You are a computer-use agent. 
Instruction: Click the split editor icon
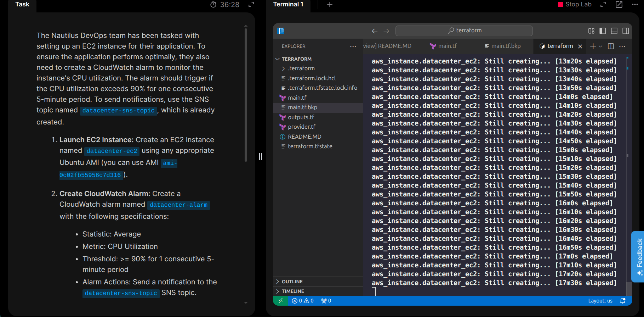tap(611, 46)
